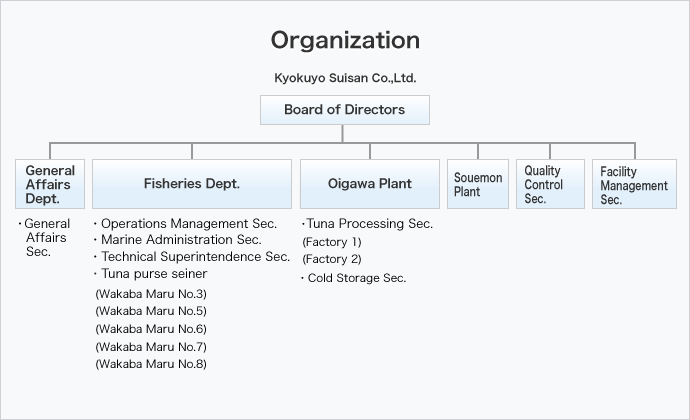Select the Cold Storage Sec. entry
Screen dimensions: 690x420
pyautogui.click(x=354, y=278)
